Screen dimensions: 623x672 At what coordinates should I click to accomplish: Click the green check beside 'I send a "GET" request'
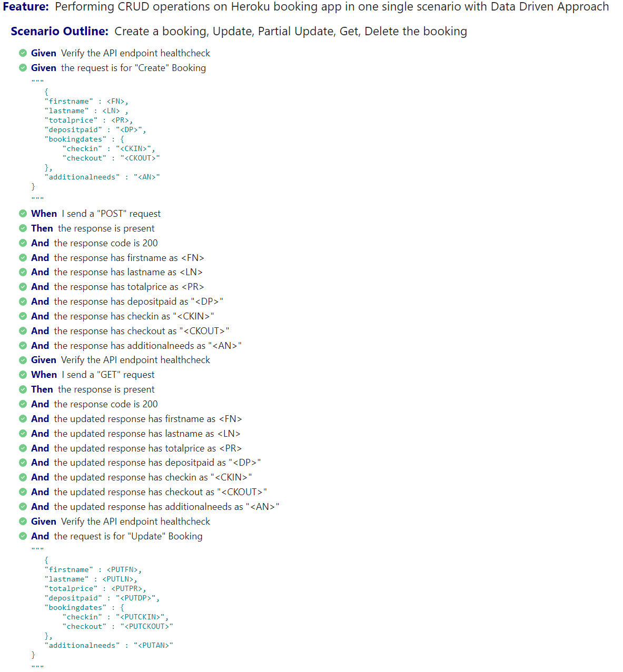click(x=23, y=375)
